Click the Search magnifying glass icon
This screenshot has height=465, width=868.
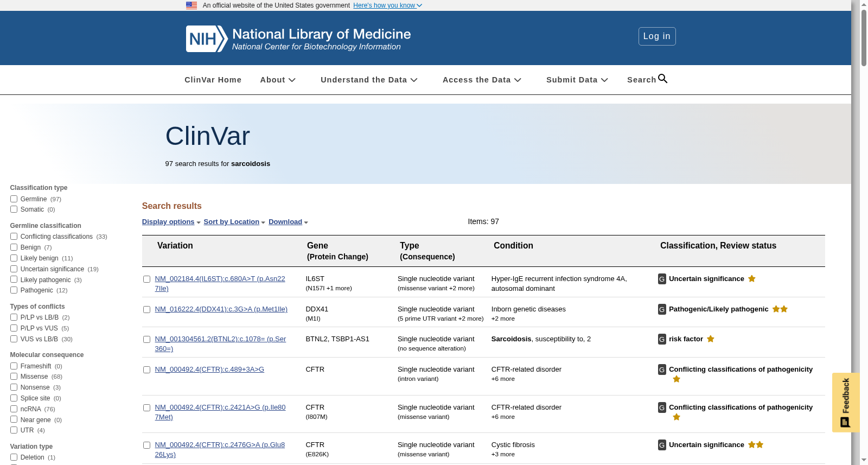click(663, 79)
